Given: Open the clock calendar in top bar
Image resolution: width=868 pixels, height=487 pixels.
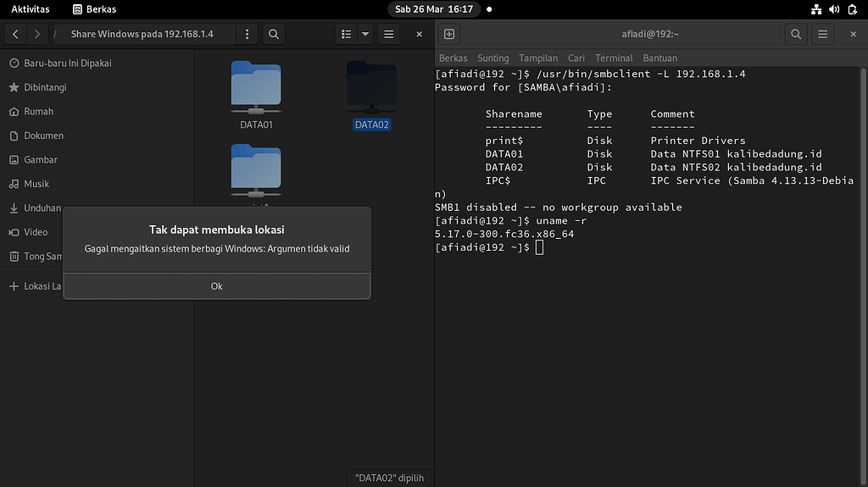Looking at the screenshot, I should pos(435,9).
